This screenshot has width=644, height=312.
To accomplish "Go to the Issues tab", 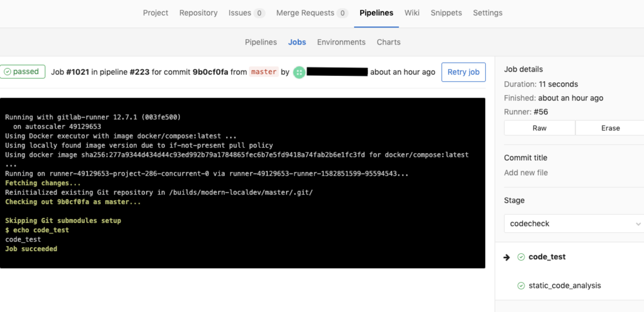I will coord(246,13).
